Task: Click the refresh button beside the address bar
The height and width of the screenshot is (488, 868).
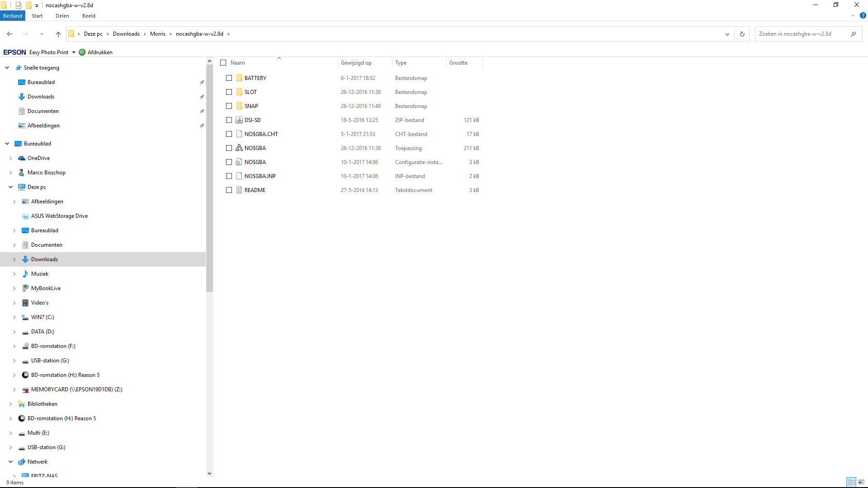Action: [742, 34]
